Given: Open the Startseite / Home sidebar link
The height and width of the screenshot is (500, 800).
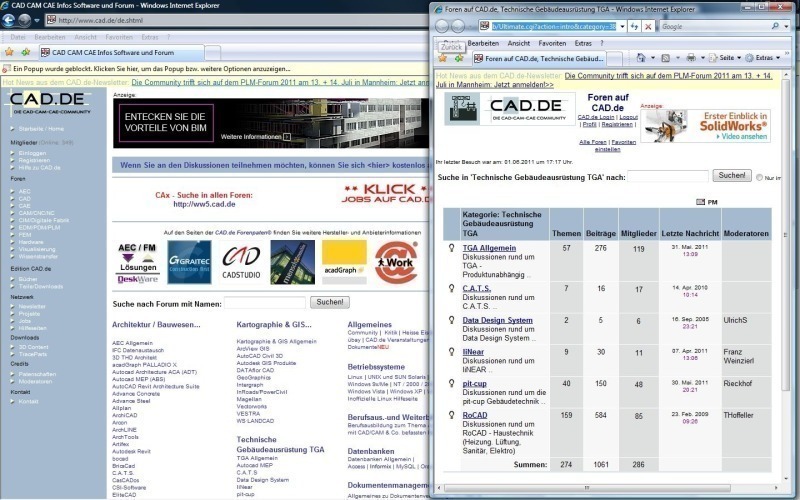Looking at the screenshot, I should point(41,129).
